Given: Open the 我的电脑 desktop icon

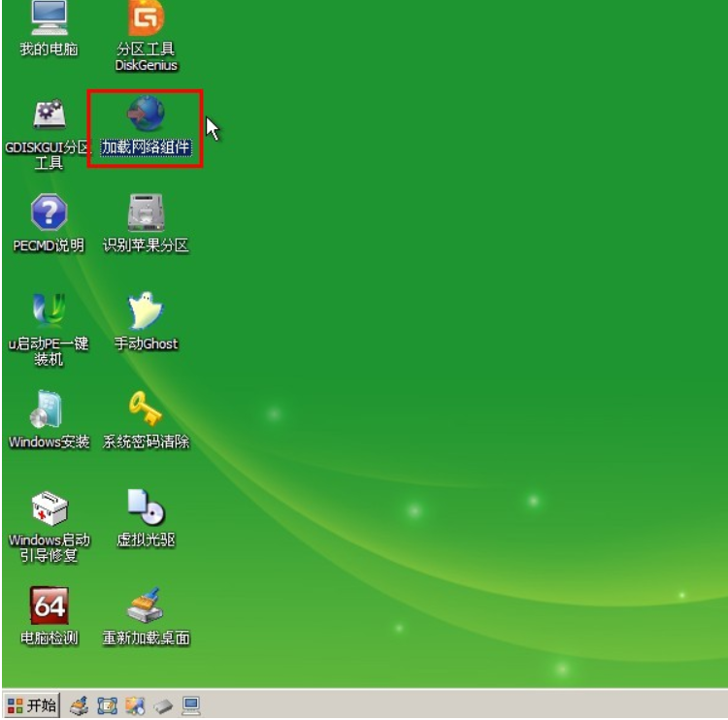Looking at the screenshot, I should pos(49,18).
